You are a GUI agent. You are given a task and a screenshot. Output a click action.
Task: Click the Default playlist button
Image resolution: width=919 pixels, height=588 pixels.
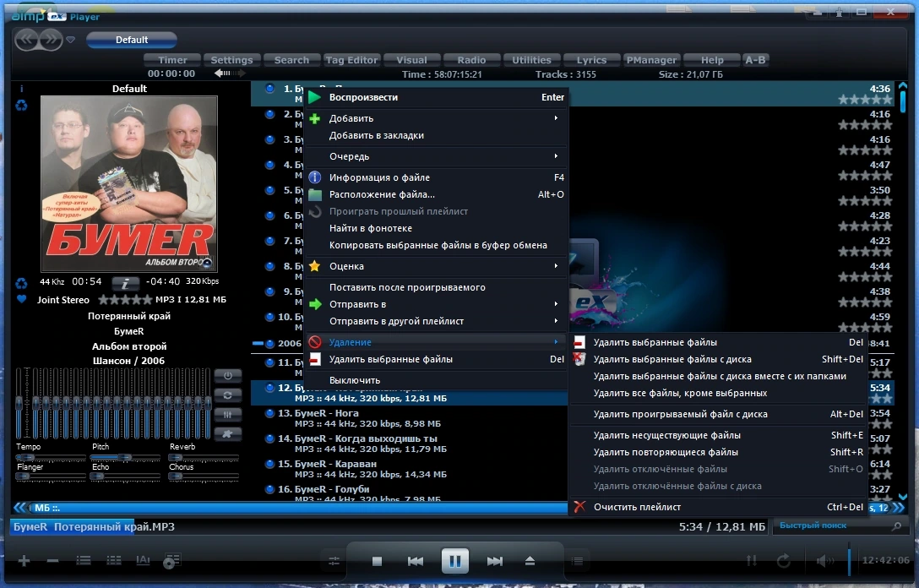click(131, 40)
